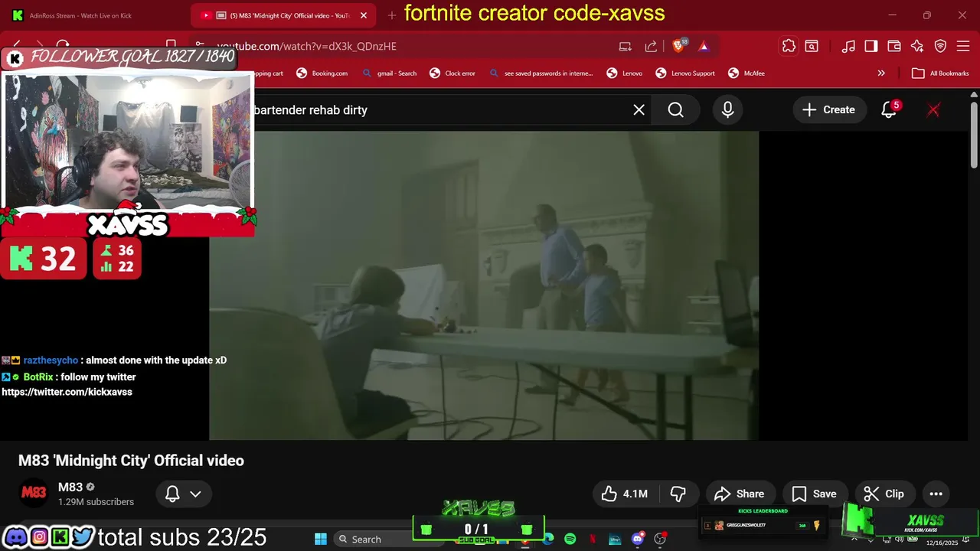Open Discord from the taskbar

pos(638,539)
